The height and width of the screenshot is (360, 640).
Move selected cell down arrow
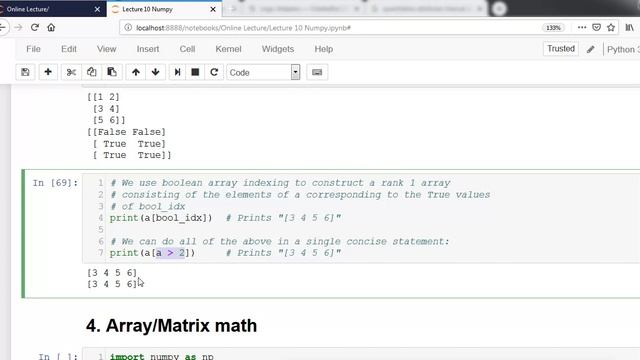pos(155,72)
